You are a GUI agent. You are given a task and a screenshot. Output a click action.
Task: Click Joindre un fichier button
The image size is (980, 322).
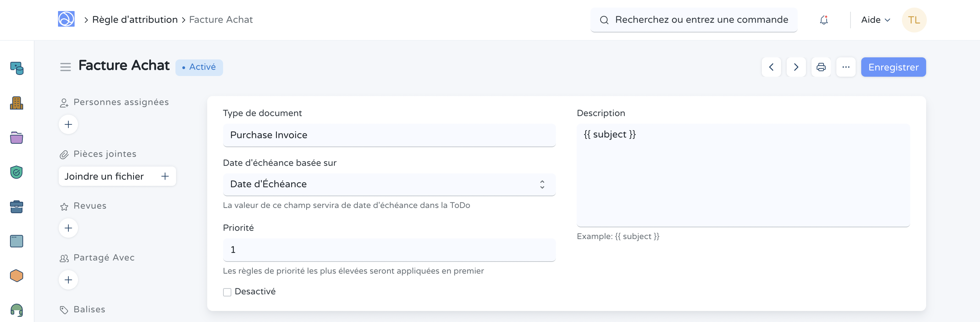coord(117,176)
